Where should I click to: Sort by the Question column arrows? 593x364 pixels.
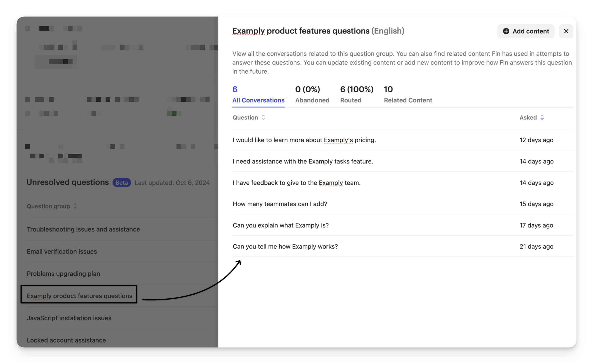coord(263,118)
